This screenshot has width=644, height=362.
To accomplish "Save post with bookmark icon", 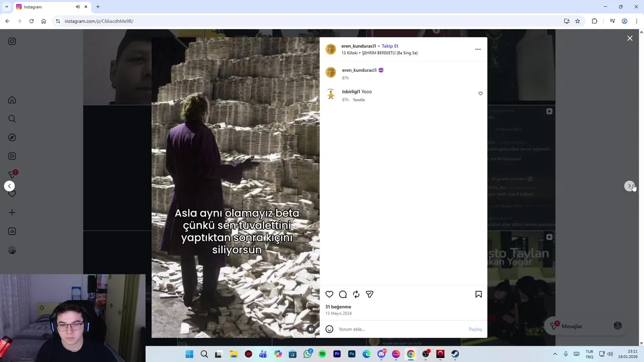I will pyautogui.click(x=478, y=294).
